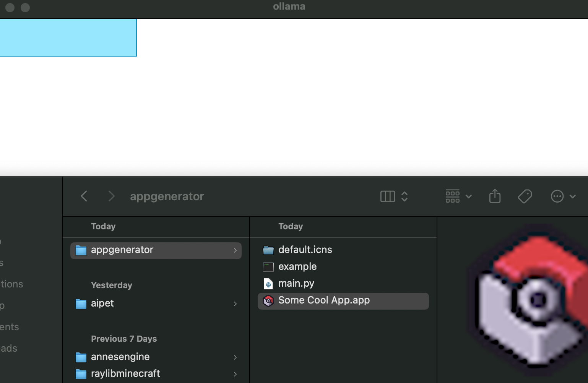
Task: Click the Today header in left column
Action: tap(103, 226)
